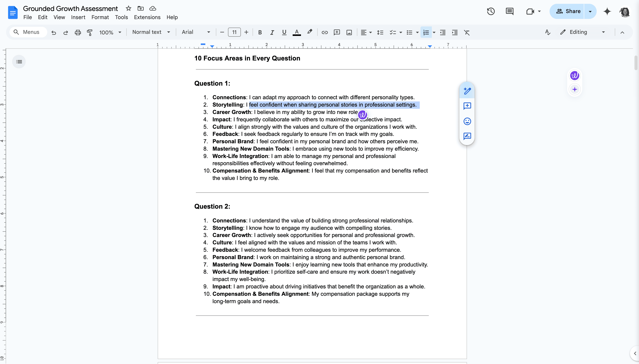This screenshot has width=639, height=364.
Task: View cloud save status
Action: (153, 9)
